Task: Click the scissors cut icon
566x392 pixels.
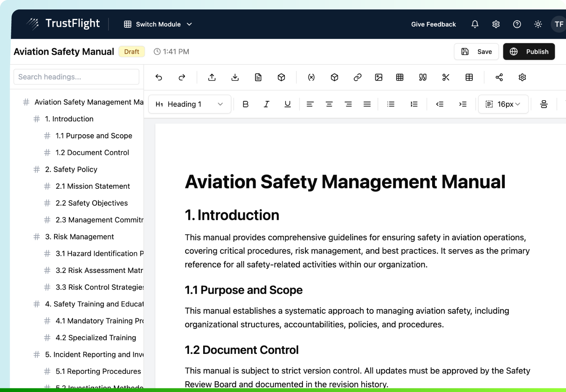Action: 446,77
